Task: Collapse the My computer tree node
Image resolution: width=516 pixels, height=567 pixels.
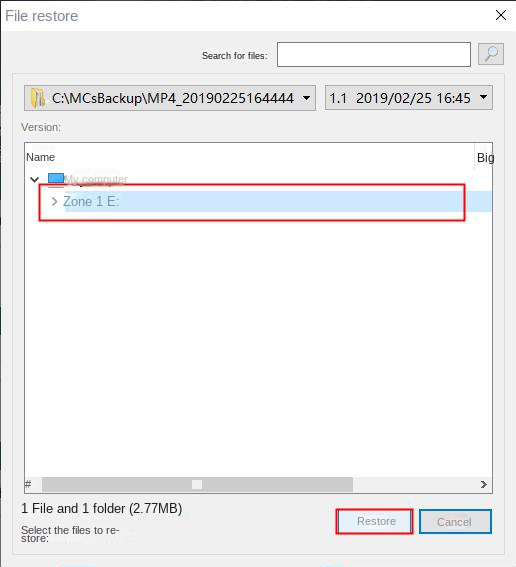Action: (35, 179)
